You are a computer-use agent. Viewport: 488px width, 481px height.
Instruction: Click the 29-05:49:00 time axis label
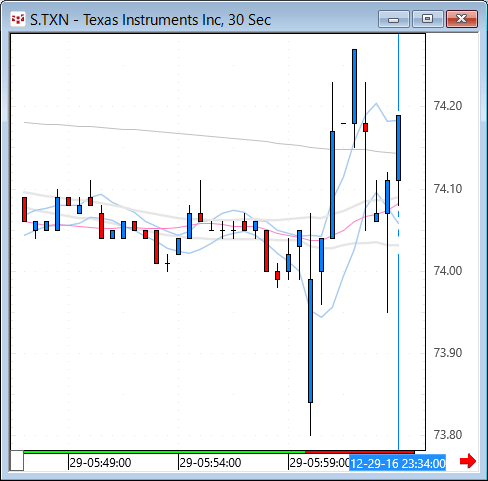[100, 463]
